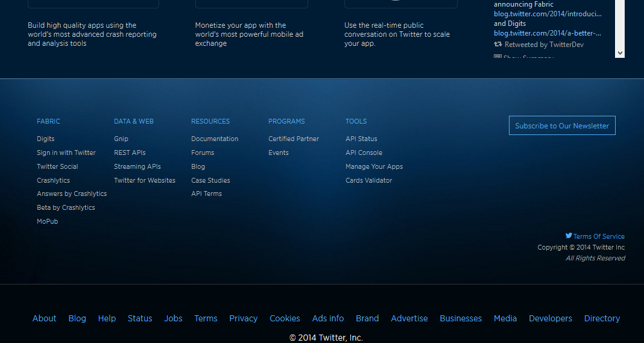Screen dimensions: 644x343
Task: Click the DATA & WEB heading
Action: click(134, 121)
